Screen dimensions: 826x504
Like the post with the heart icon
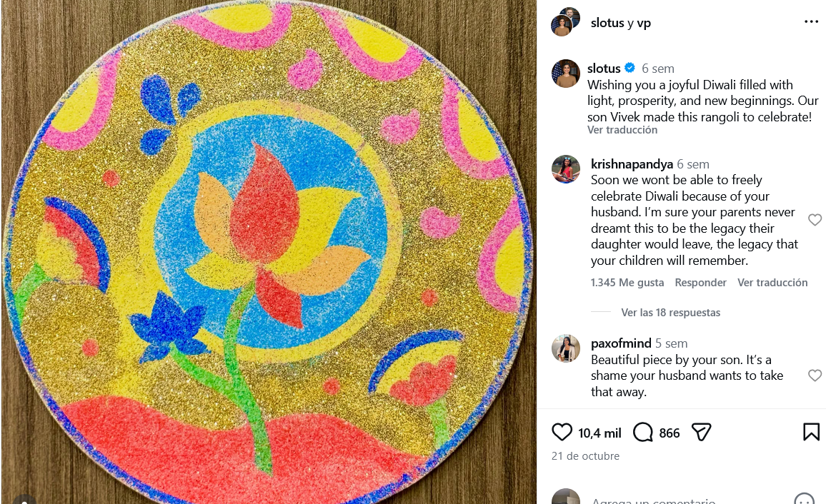(562, 432)
